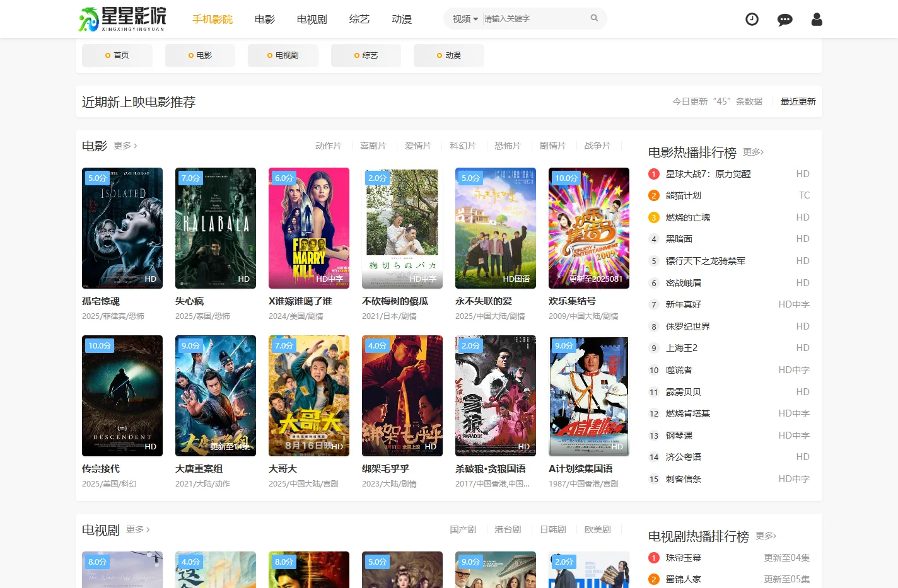This screenshot has height=588, width=898.
Task: Click the 传宗接代 title link
Action: point(101,469)
